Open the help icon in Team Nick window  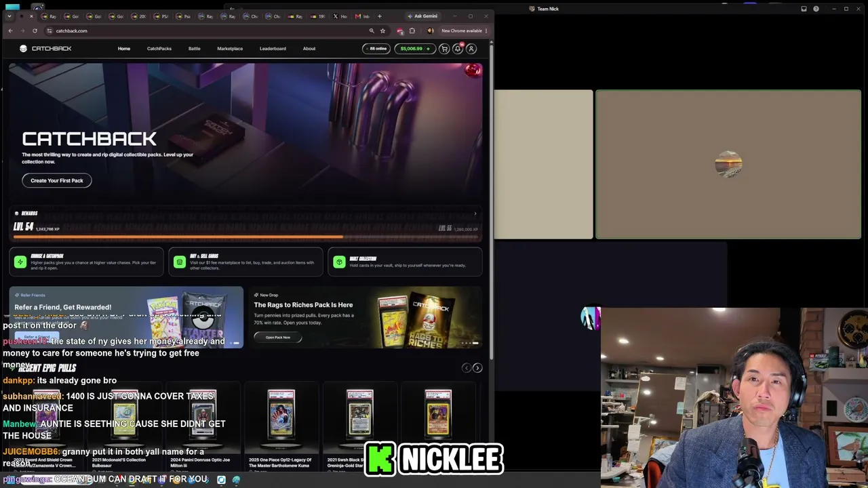[816, 9]
